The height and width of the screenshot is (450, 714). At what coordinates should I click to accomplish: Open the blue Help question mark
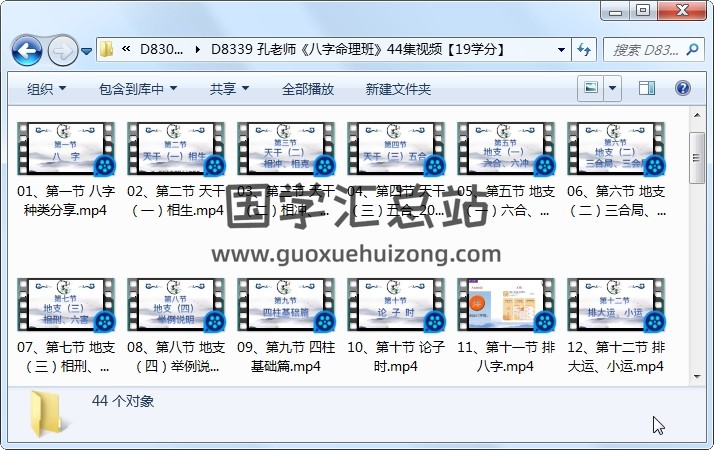(683, 88)
